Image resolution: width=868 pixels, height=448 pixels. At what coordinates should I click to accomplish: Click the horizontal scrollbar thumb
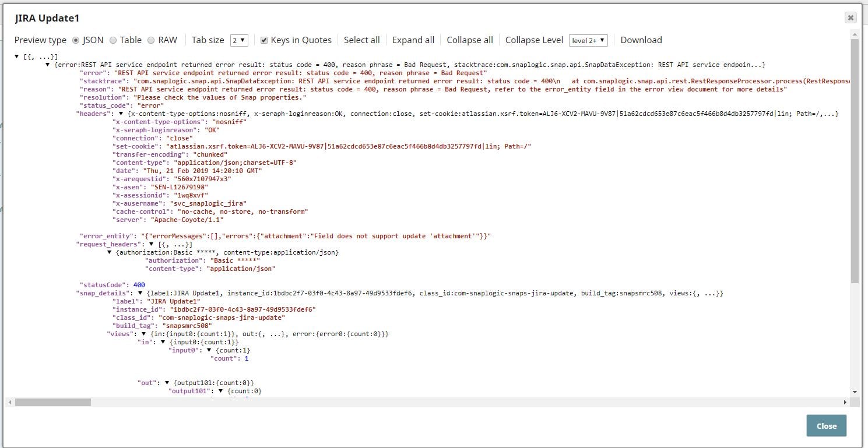[53, 402]
